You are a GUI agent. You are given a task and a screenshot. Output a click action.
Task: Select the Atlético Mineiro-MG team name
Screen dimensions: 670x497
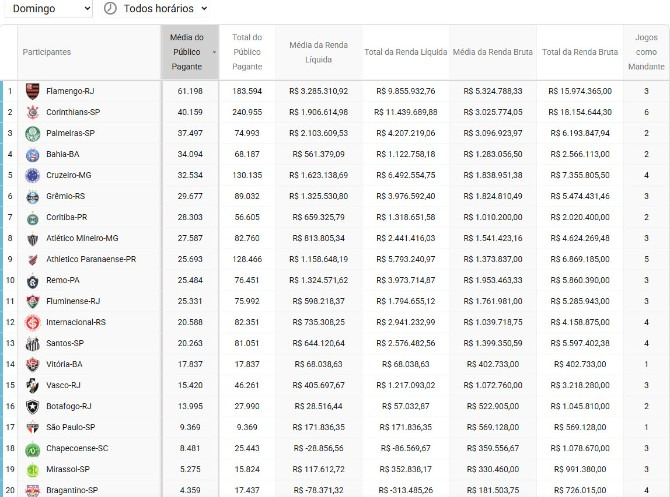(x=82, y=238)
